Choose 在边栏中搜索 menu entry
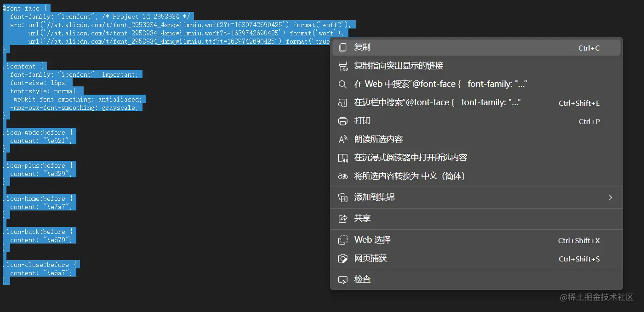The width and height of the screenshot is (644, 312). coord(476,103)
